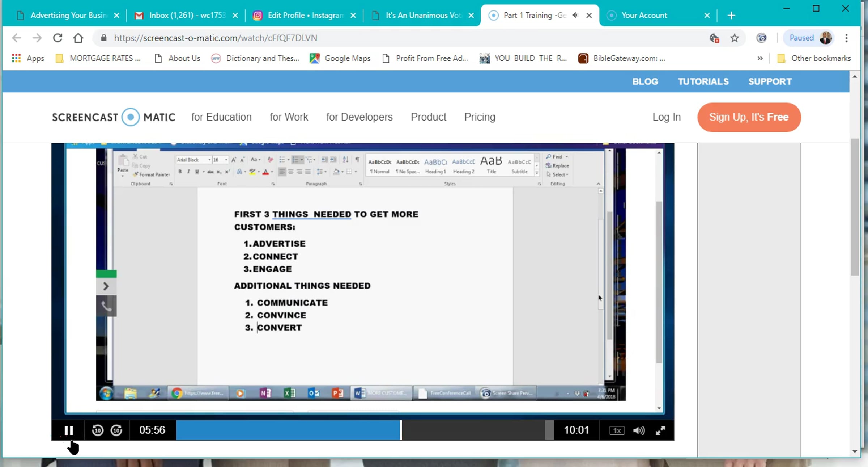Image resolution: width=868 pixels, height=467 pixels.
Task: Skip forward 10 seconds
Action: (116, 430)
